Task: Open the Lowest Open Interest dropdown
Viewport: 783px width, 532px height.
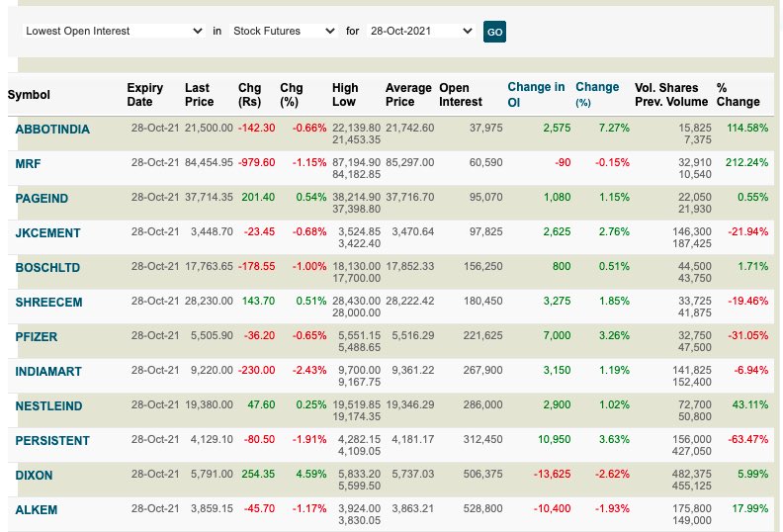Action: pyautogui.click(x=114, y=31)
